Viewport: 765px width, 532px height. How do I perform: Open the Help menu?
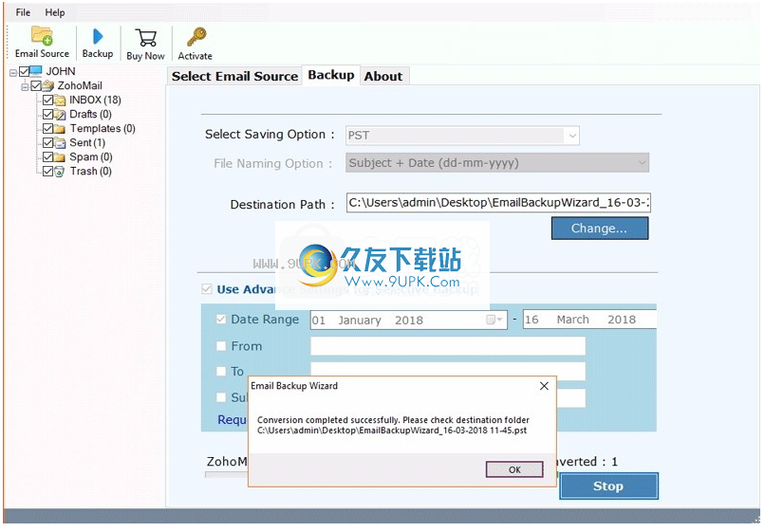[55, 12]
